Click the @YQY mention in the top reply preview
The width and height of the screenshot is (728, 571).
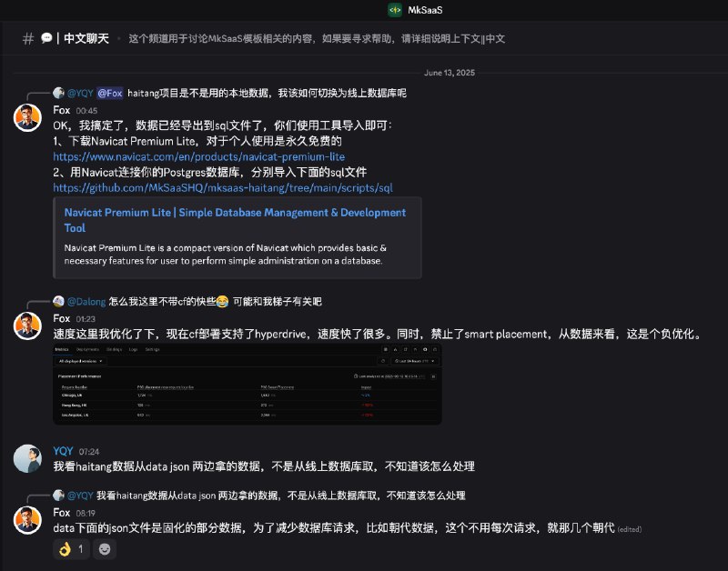tap(80, 94)
